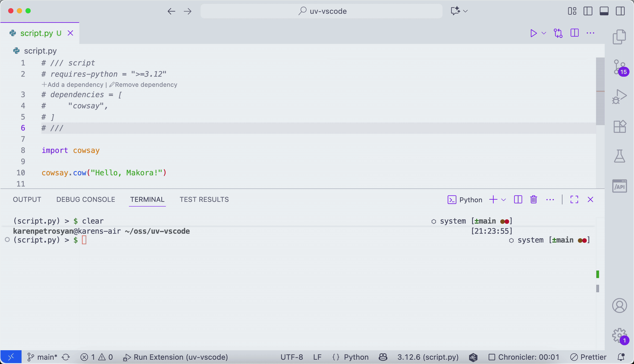Switch to the DEBUG CONSOLE tab
Viewport: 634px width, 364px height.
(x=85, y=199)
